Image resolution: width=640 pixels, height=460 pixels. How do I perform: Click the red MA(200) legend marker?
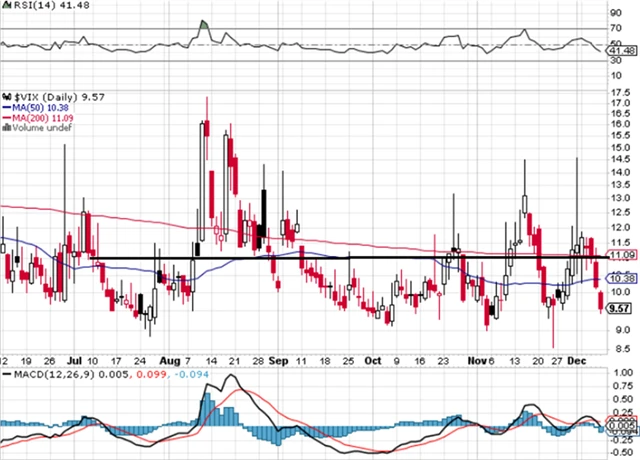5,117
